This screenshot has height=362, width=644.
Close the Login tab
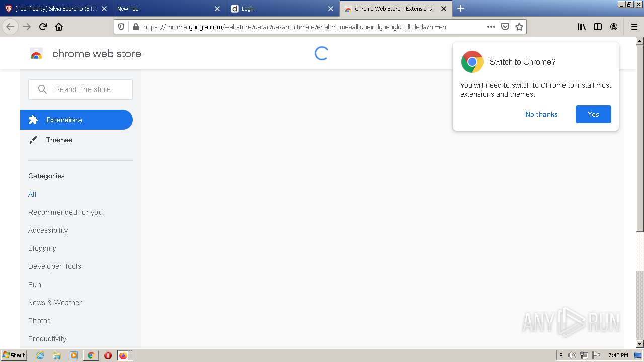pos(331,9)
